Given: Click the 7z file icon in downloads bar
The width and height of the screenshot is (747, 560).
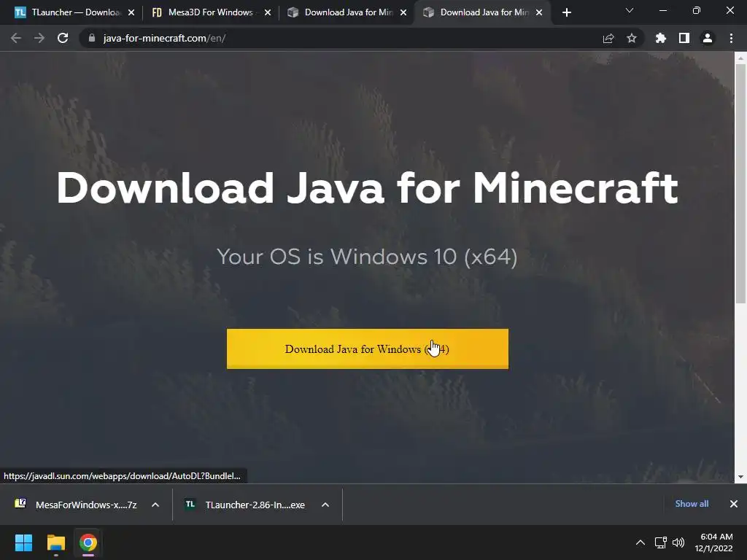Looking at the screenshot, I should coord(20,503).
